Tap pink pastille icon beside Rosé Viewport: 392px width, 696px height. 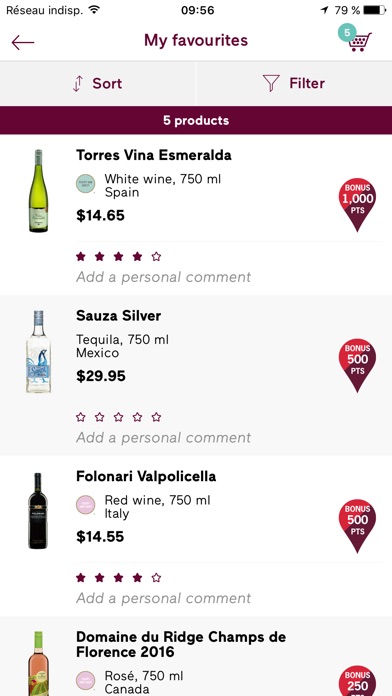tap(85, 680)
